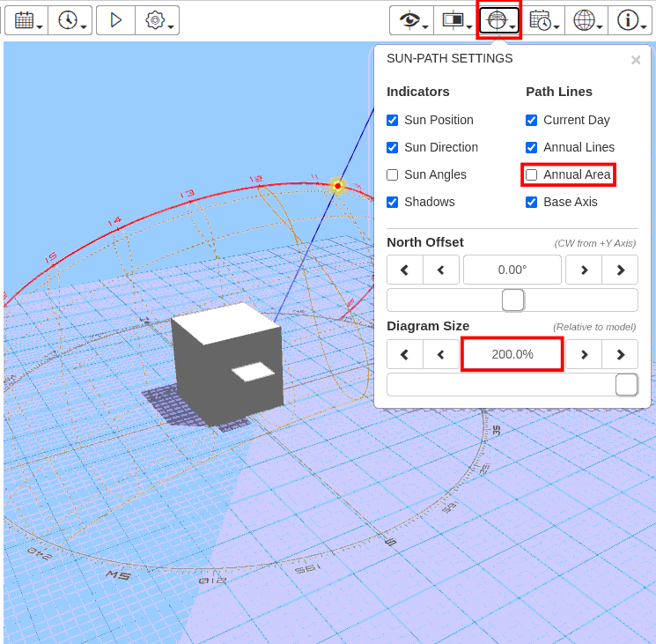This screenshot has height=644, width=656.
Task: Close the Sun-Path Settings panel
Action: [636, 60]
